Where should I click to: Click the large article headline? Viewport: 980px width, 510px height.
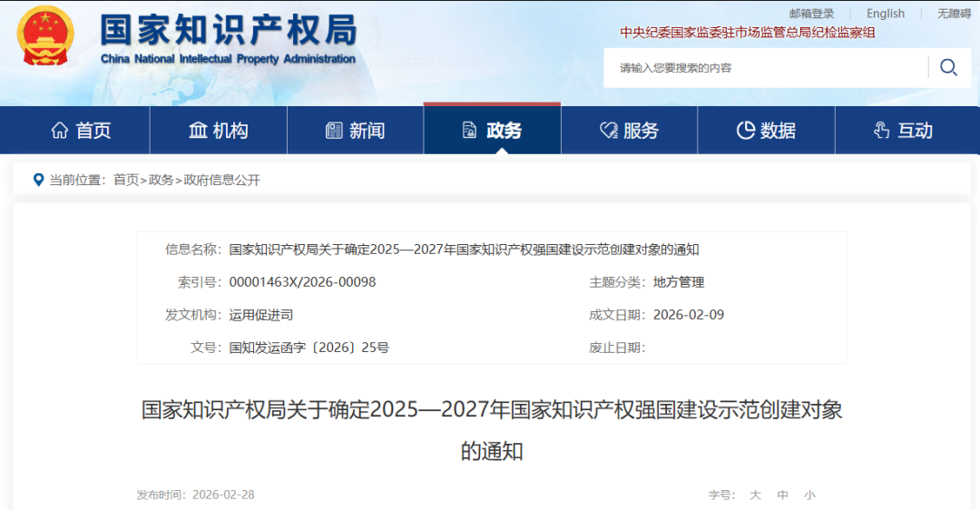pyautogui.click(x=492, y=430)
